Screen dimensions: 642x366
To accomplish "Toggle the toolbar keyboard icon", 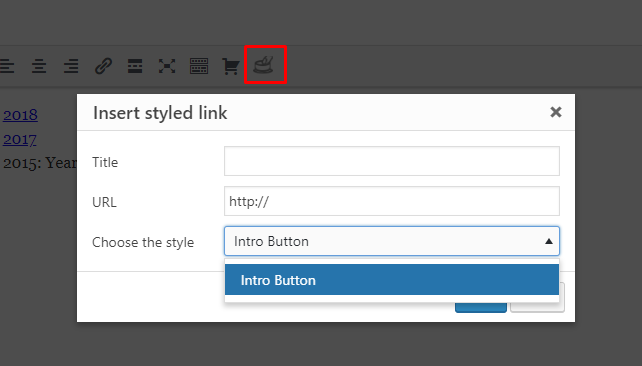I will (x=199, y=66).
